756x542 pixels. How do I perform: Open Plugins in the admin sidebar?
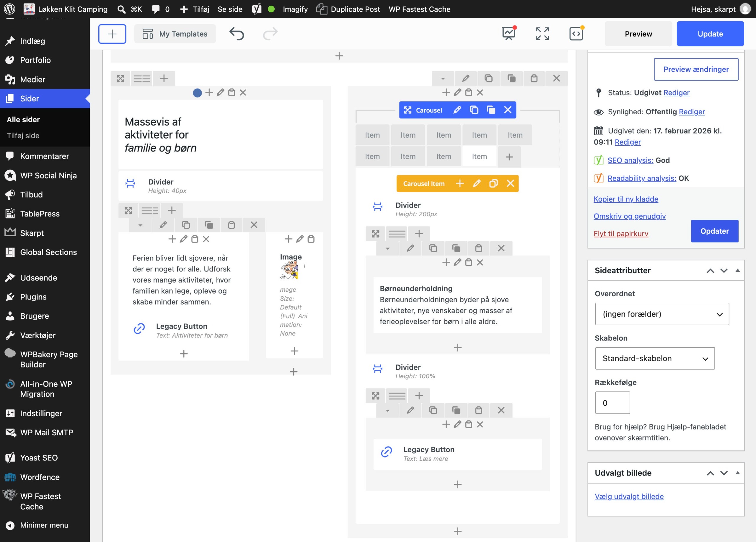[x=33, y=297]
